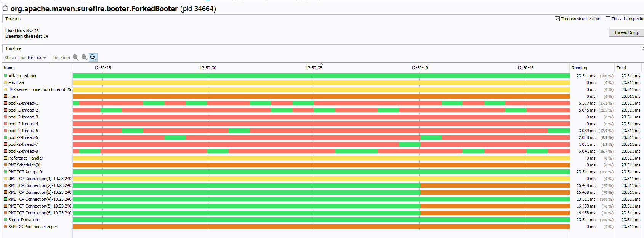Sort by the Total column header
Image resolution: width=644 pixels, height=238 pixels.
point(621,68)
